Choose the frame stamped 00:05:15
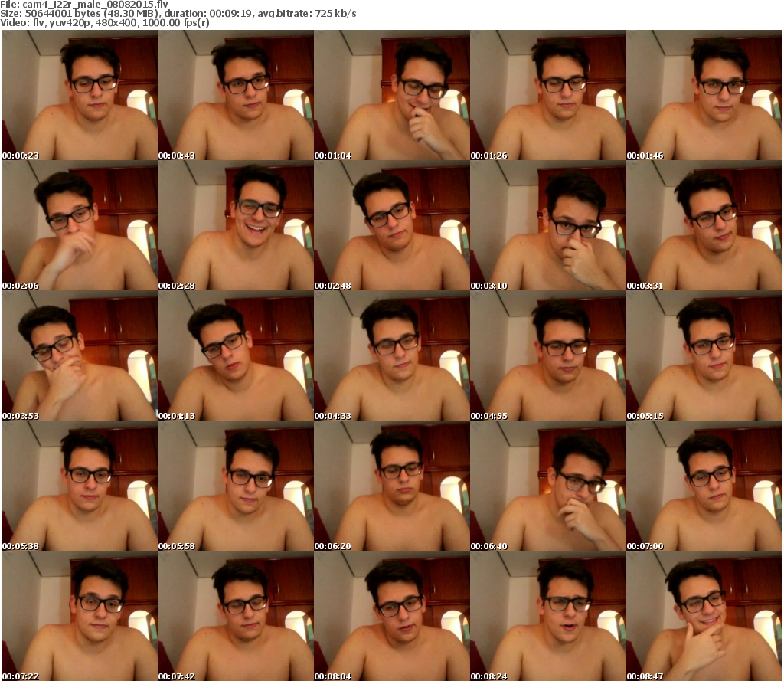The image size is (784, 681). (704, 355)
